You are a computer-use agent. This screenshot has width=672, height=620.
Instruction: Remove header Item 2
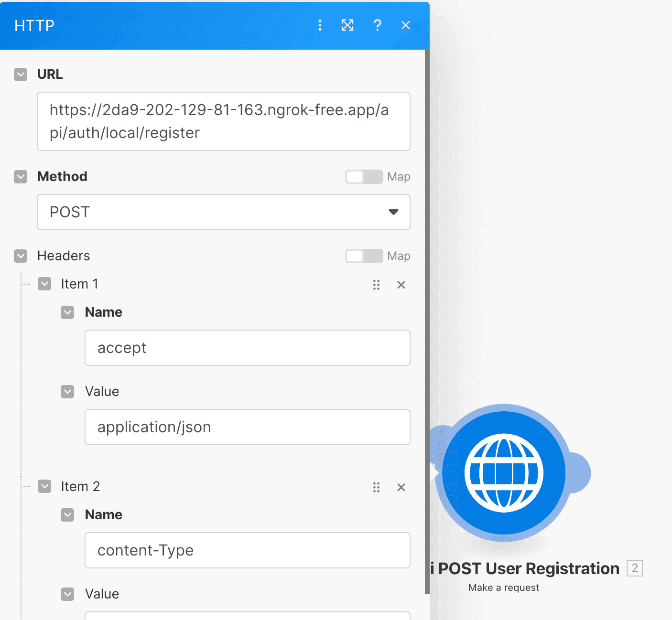(401, 488)
